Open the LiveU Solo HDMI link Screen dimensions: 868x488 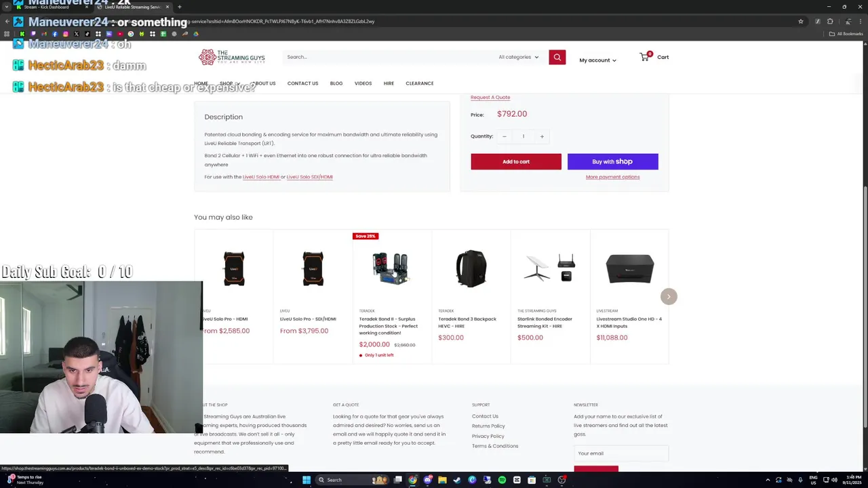(x=261, y=177)
